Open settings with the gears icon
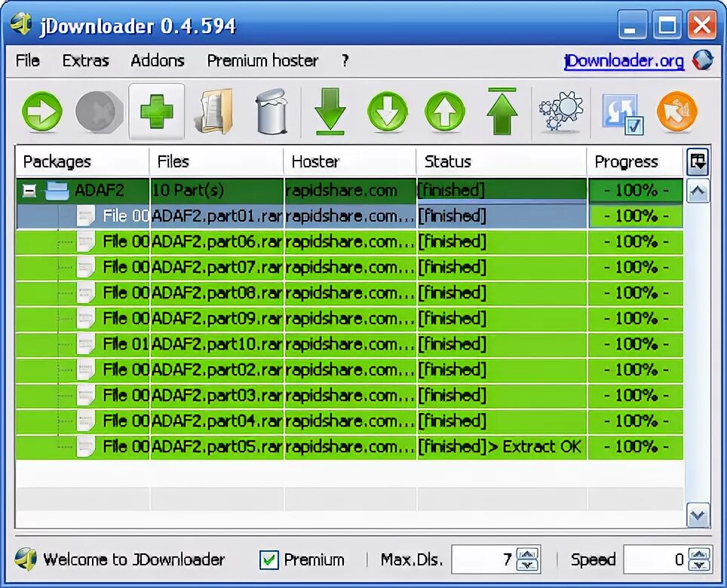This screenshot has width=727, height=588. pyautogui.click(x=560, y=112)
